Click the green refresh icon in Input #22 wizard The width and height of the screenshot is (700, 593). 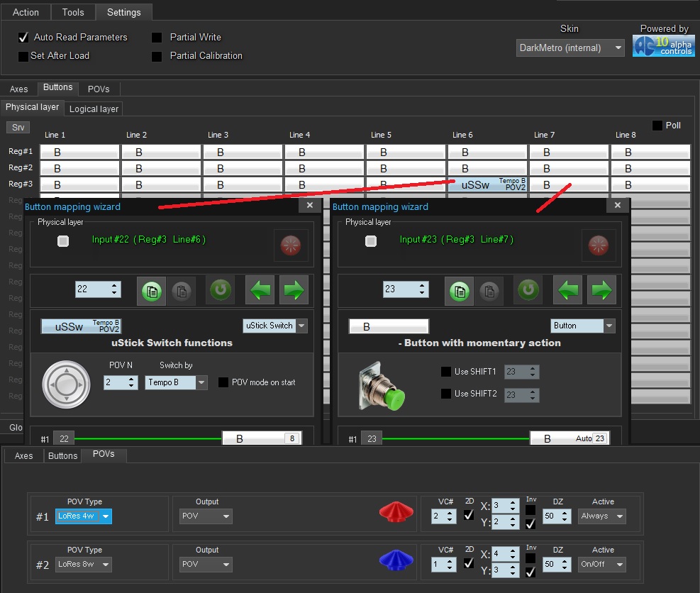221,290
